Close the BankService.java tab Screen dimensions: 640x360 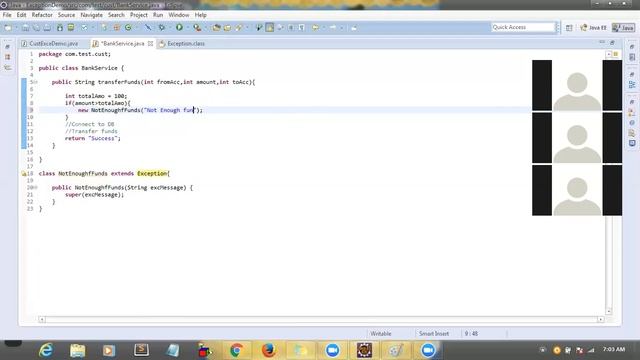[x=150, y=43]
